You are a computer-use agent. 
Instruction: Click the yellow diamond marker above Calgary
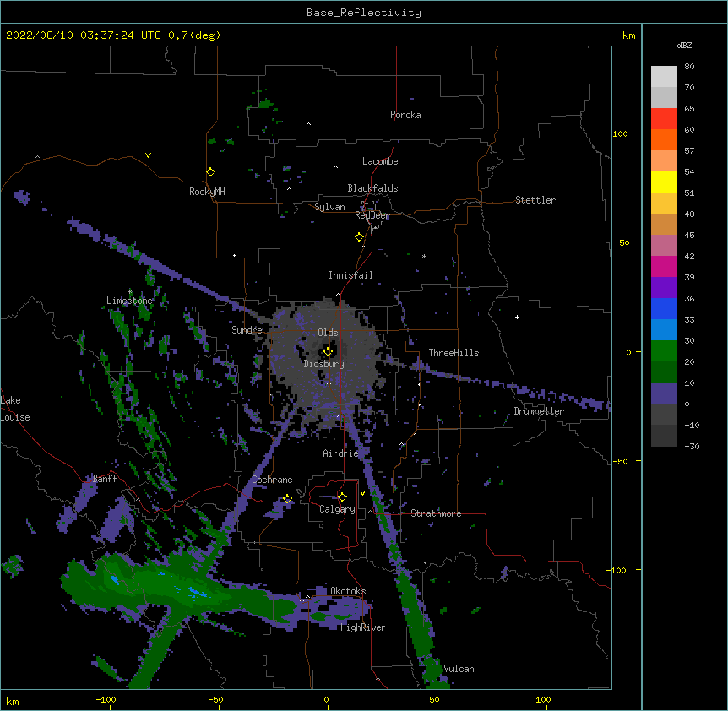pyautogui.click(x=342, y=497)
